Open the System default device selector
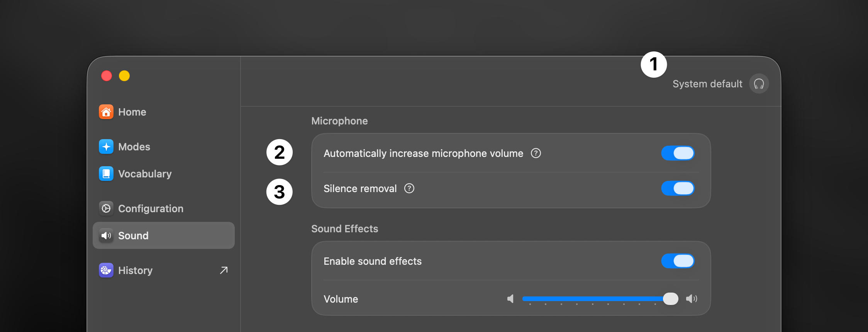 (x=721, y=84)
